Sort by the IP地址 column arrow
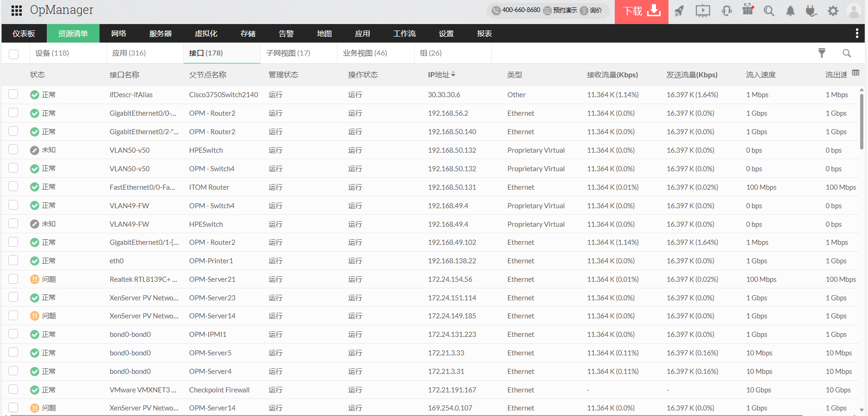 [453, 74]
